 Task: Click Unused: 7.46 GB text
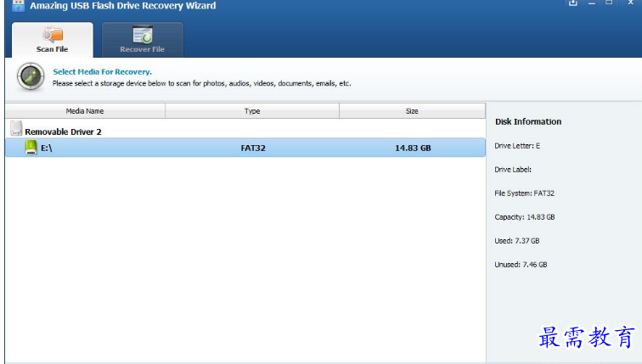click(x=521, y=264)
